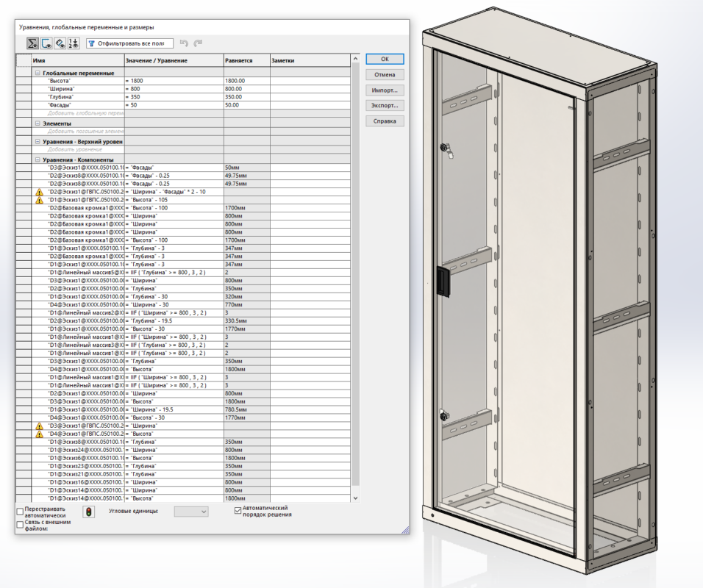Click warning icon beside D4@Эскиз1@ГВПС row
This screenshot has height=588, width=703.
click(39, 434)
